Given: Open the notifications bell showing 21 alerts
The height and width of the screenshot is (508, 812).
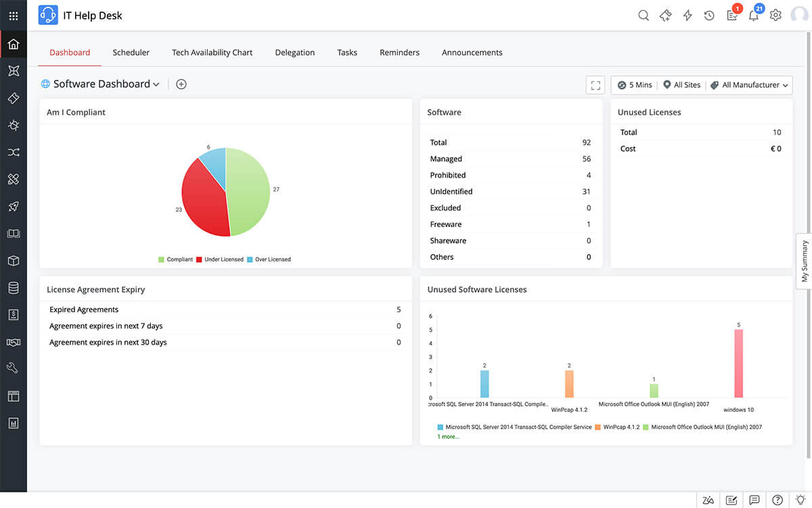Looking at the screenshot, I should (x=753, y=15).
